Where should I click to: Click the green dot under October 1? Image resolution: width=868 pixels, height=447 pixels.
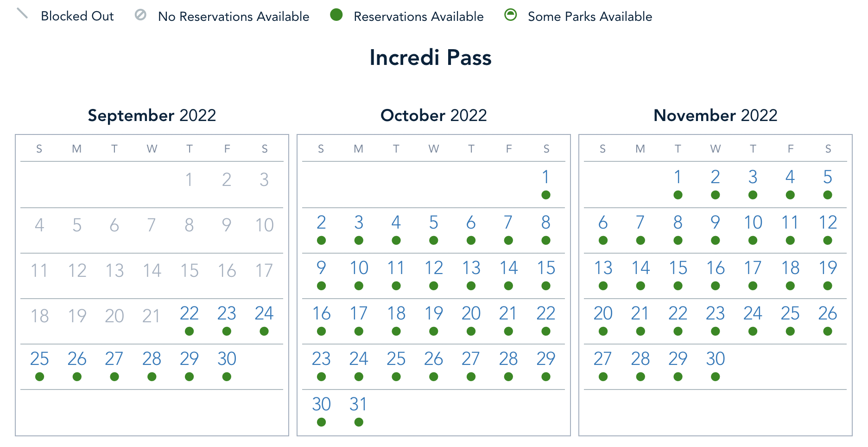click(x=546, y=195)
